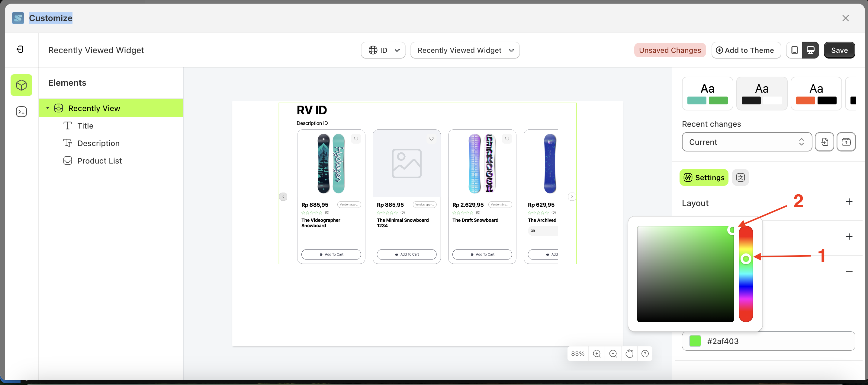Switch from Settings to the animation toggle button

[x=741, y=177]
